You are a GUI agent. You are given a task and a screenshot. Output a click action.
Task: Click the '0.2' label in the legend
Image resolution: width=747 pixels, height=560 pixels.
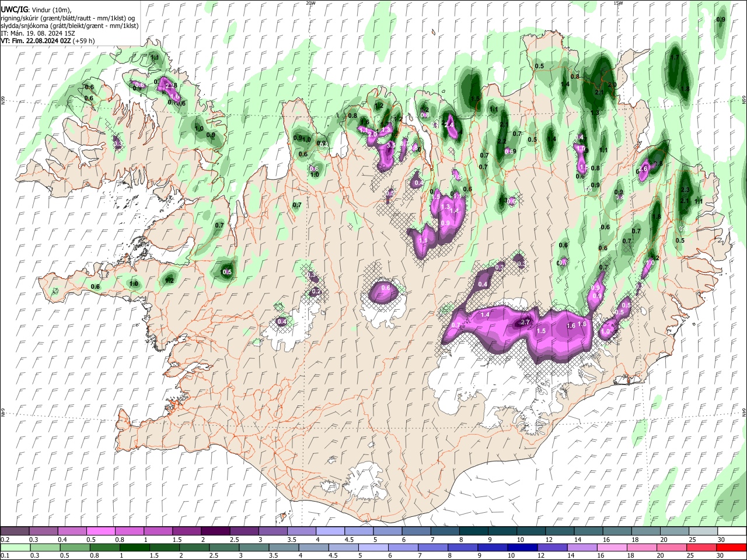pos(5,540)
